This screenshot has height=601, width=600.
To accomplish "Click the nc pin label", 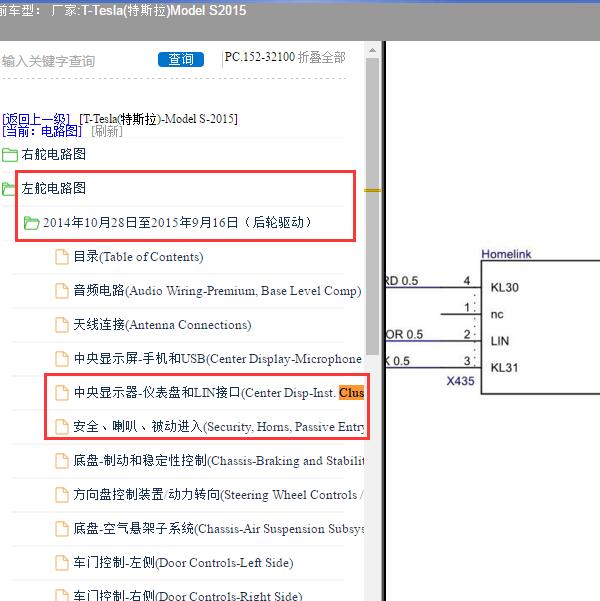I will [x=497, y=315].
